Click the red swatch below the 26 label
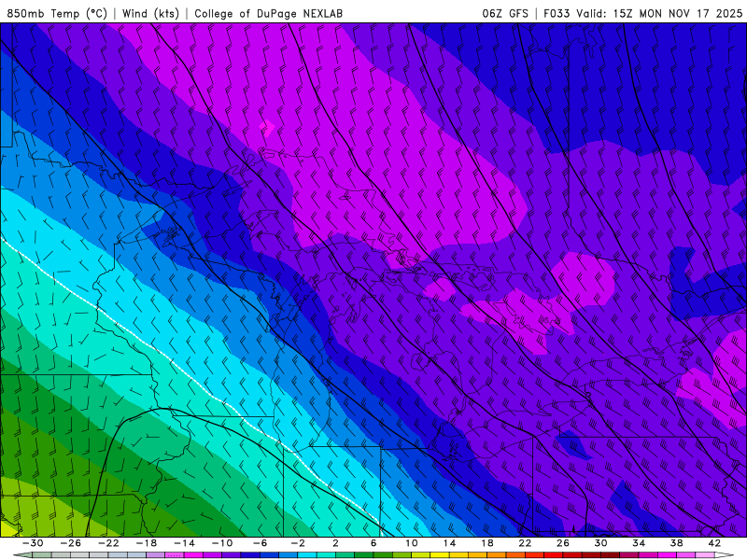The width and height of the screenshot is (747, 560). click(553, 555)
